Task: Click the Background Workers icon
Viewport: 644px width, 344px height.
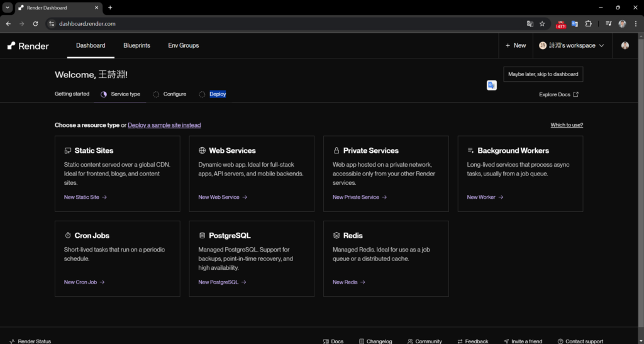Action: point(470,151)
